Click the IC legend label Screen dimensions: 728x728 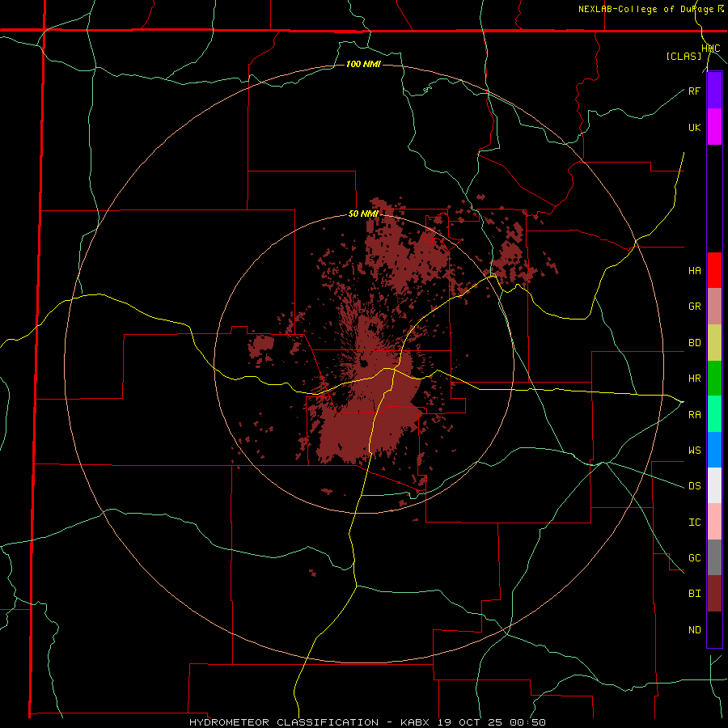(x=694, y=522)
